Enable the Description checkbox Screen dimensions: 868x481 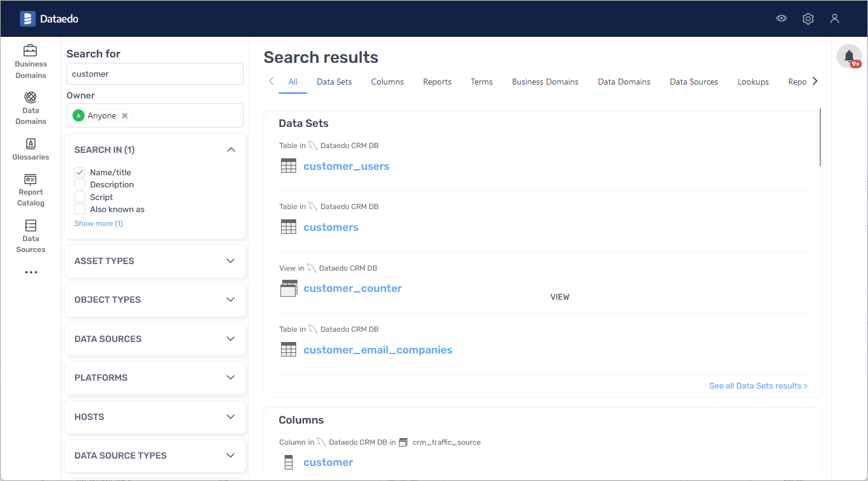click(80, 184)
